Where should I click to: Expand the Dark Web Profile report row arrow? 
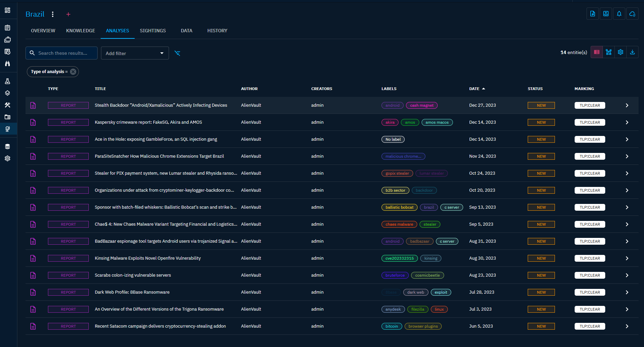coord(627,292)
